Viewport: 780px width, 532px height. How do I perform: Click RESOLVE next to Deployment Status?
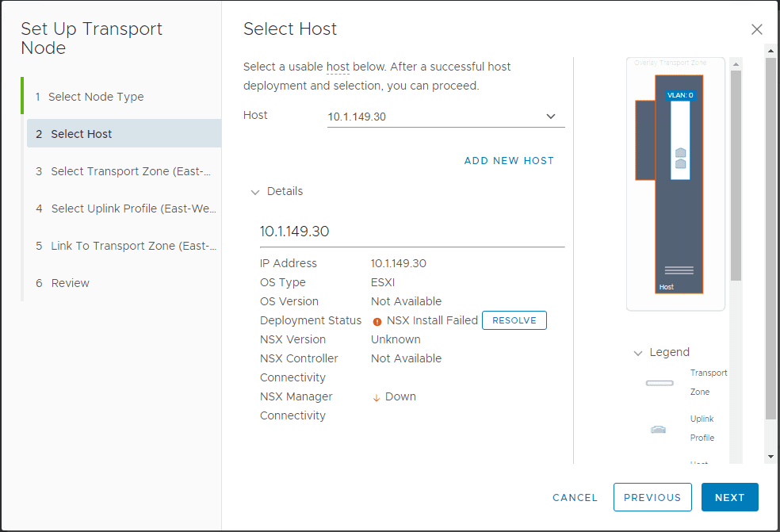click(x=514, y=320)
